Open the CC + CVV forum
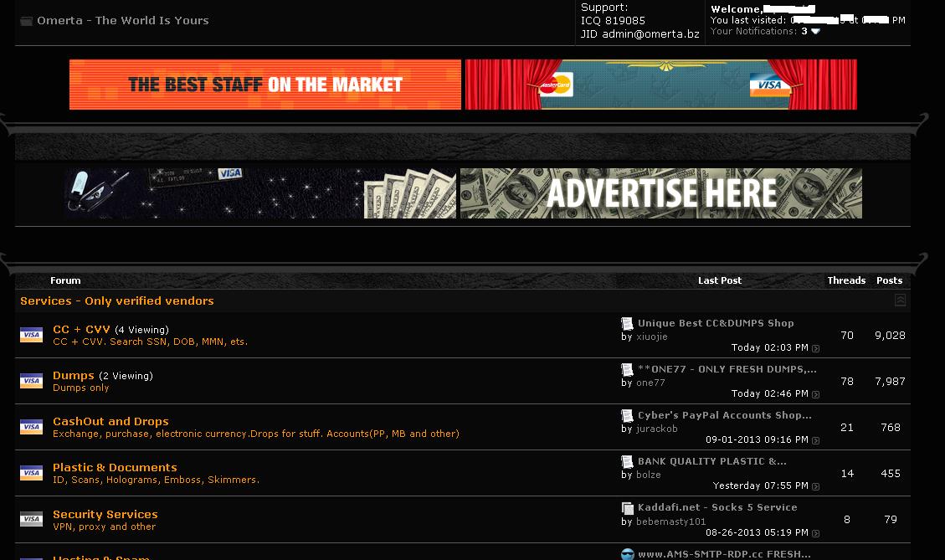This screenshot has height=560, width=945. pyautogui.click(x=81, y=329)
